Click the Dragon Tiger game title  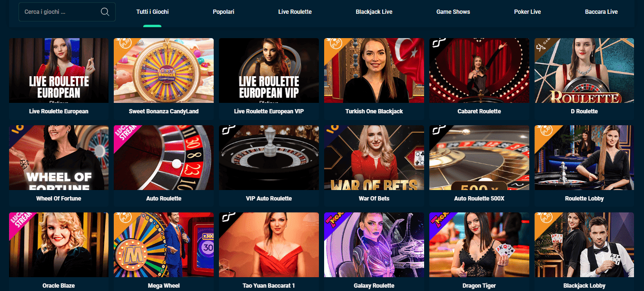point(479,286)
